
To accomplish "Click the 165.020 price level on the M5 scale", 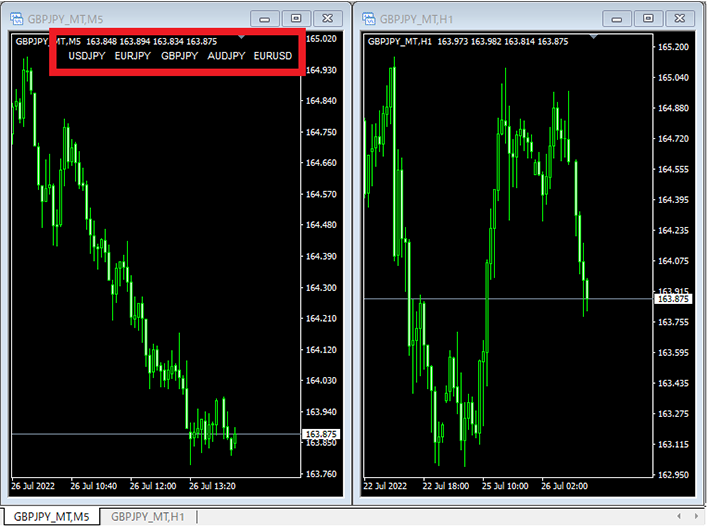I will coord(321,39).
